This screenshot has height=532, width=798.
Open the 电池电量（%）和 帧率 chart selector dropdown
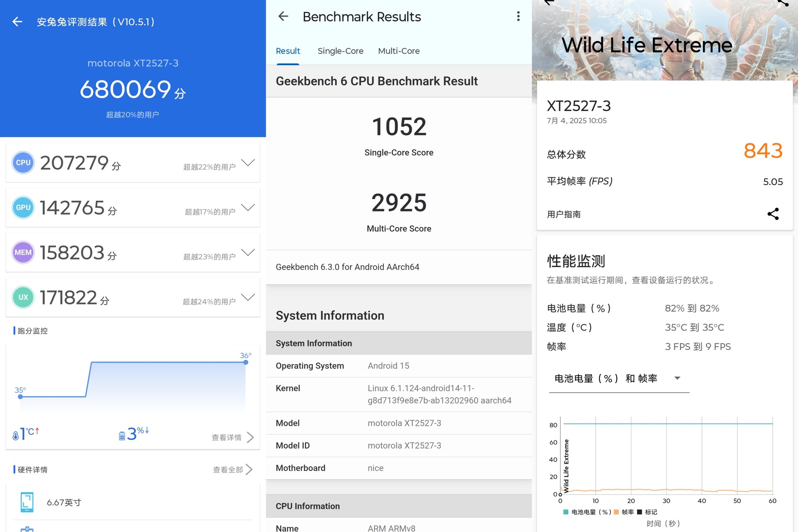[677, 378]
